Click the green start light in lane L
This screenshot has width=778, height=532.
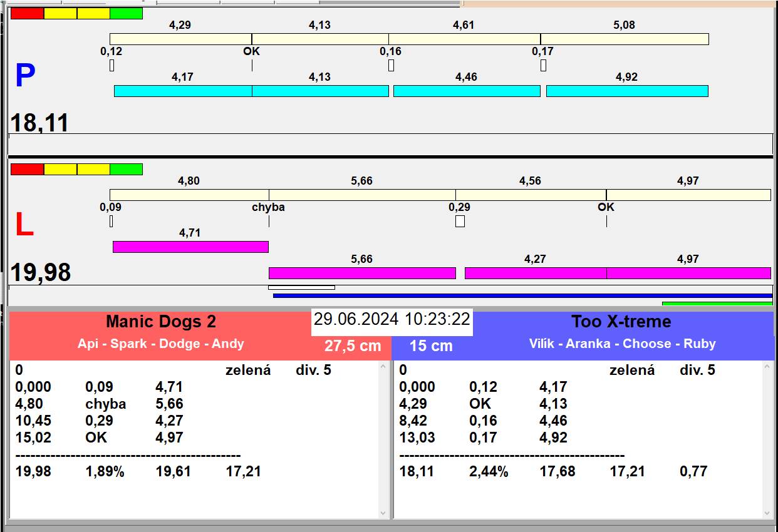tap(126, 169)
